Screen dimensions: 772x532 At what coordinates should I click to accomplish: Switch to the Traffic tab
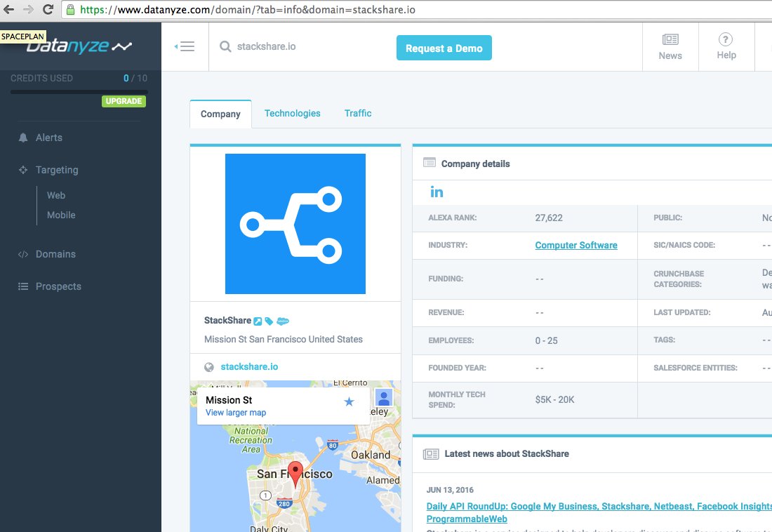(358, 113)
